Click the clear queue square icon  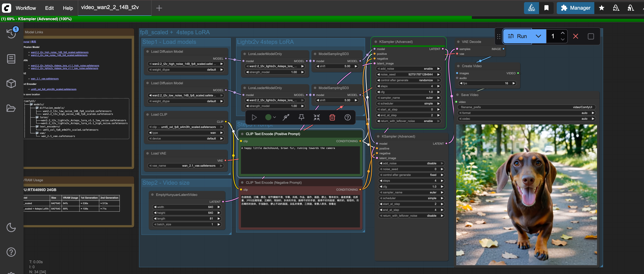coord(591,36)
